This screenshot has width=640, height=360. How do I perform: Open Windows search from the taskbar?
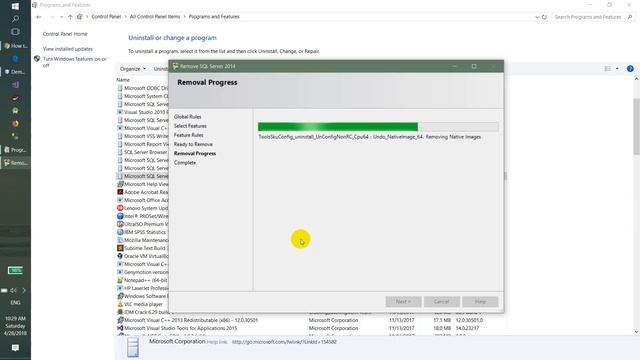coord(15,19)
